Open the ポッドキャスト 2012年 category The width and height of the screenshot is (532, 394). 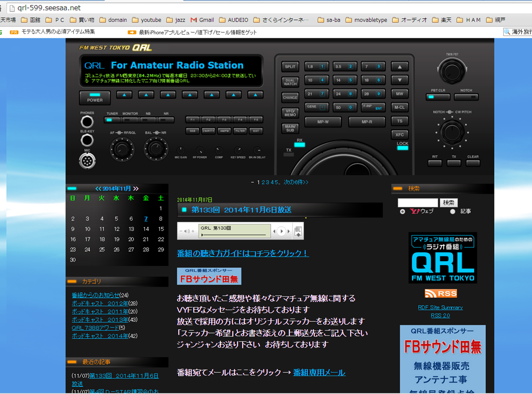pyautogui.click(x=100, y=304)
